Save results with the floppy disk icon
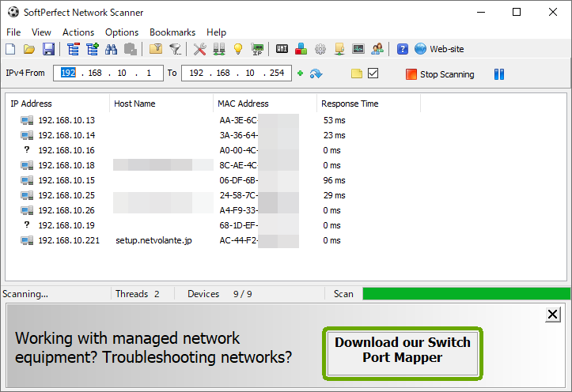The image size is (572, 392). (48, 49)
